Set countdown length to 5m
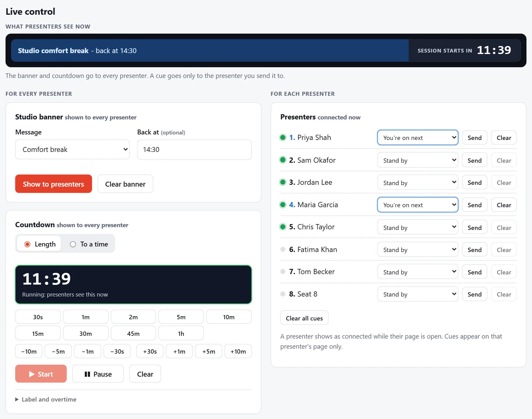532x419 pixels. 181,317
